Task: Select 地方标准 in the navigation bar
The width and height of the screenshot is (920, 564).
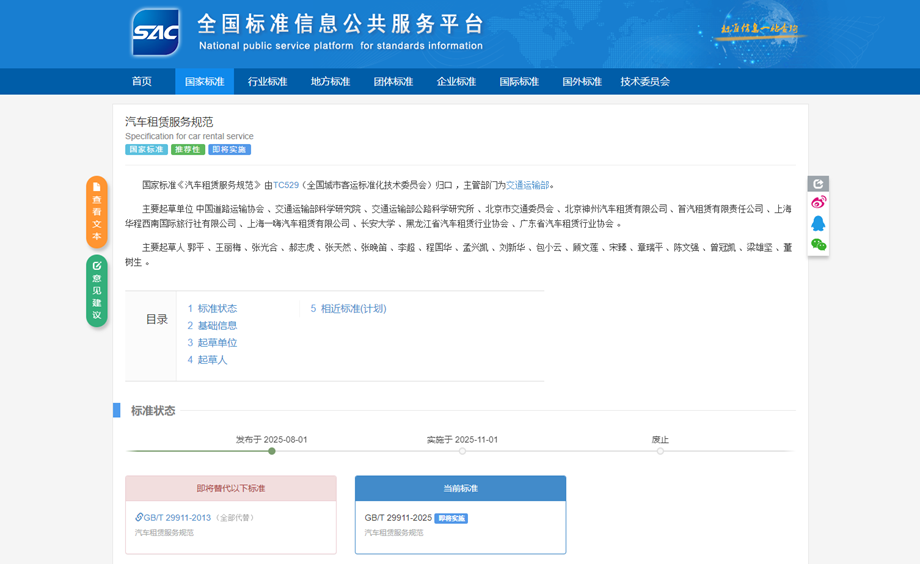Action: 330,82
